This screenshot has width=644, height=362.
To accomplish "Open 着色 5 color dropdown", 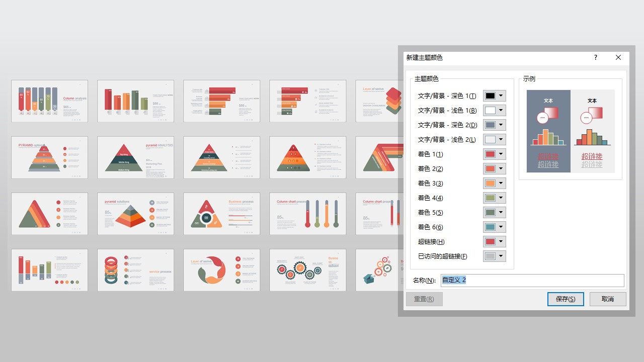I will (495, 213).
